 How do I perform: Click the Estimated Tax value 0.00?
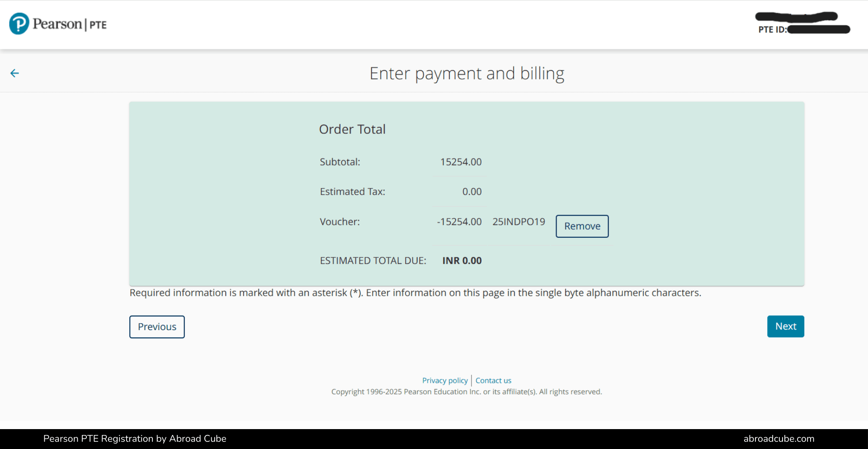point(472,191)
